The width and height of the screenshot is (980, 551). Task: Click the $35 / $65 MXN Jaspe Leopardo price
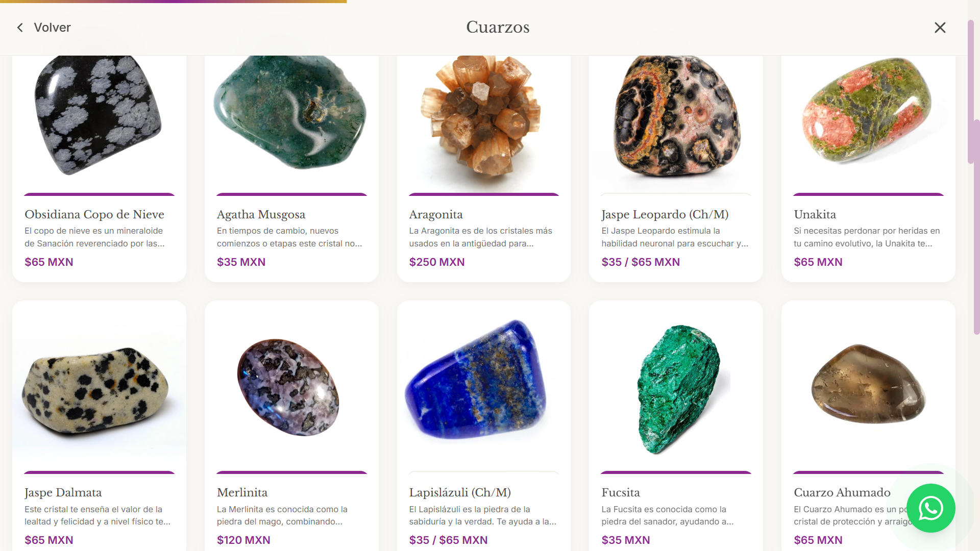coord(641,262)
